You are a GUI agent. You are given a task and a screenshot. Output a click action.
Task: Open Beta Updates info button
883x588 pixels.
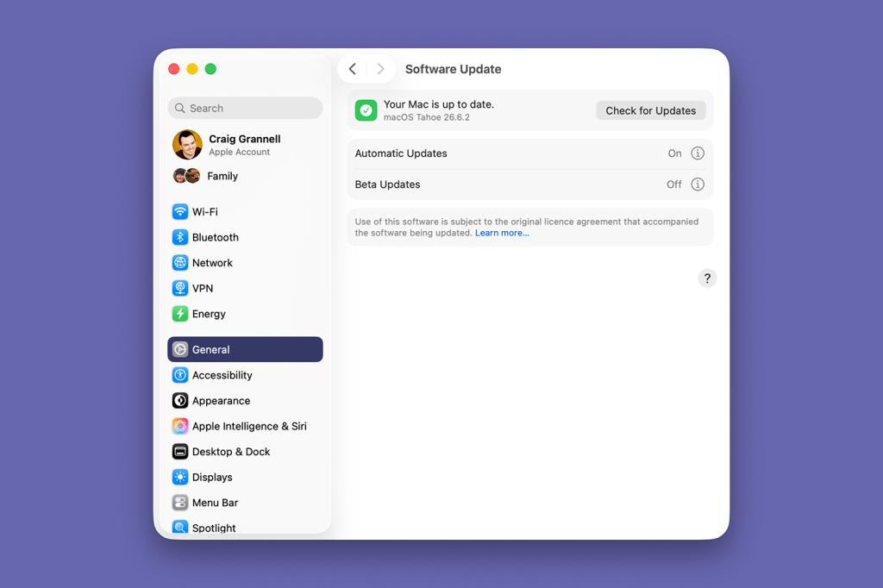[697, 185]
